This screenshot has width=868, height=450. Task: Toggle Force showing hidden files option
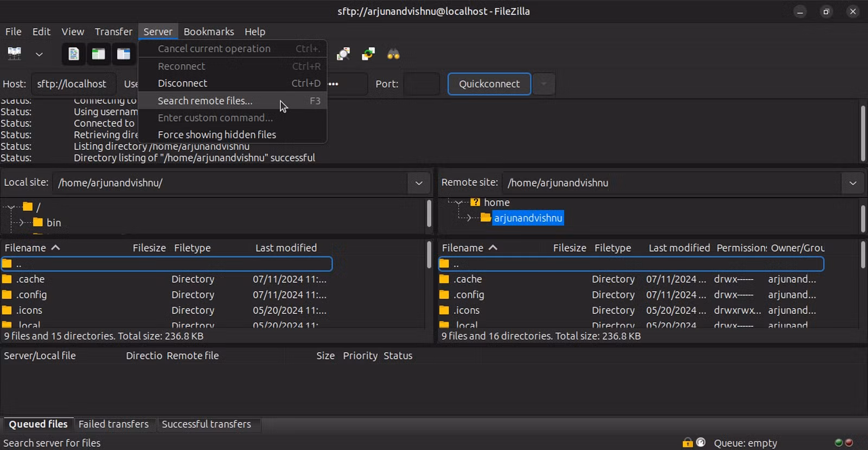click(x=233, y=134)
